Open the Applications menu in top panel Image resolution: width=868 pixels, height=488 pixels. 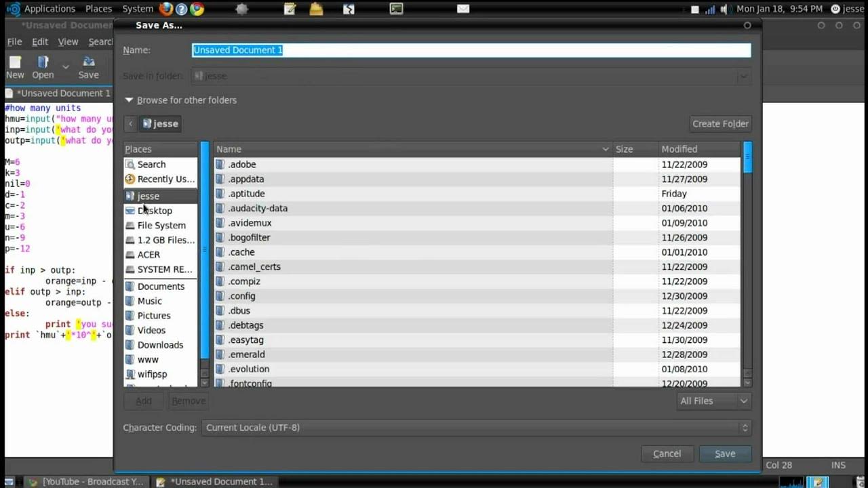click(x=50, y=9)
